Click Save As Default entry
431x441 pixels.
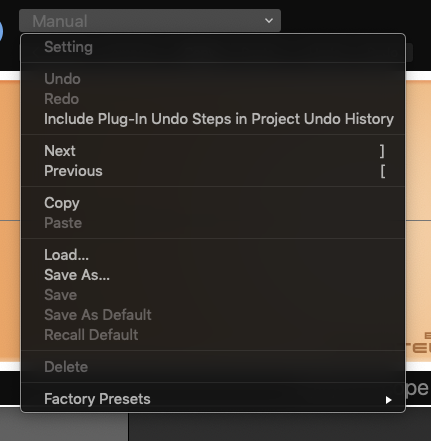point(213,315)
